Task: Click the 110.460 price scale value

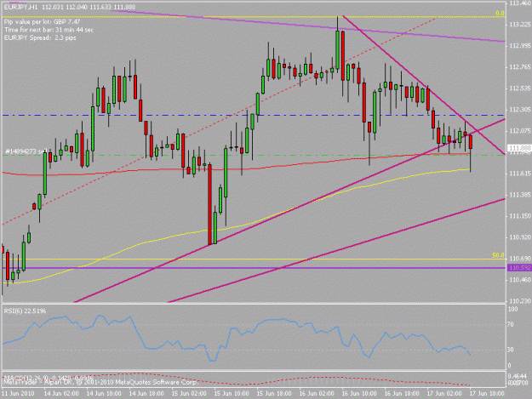Action: pyautogui.click(x=519, y=280)
